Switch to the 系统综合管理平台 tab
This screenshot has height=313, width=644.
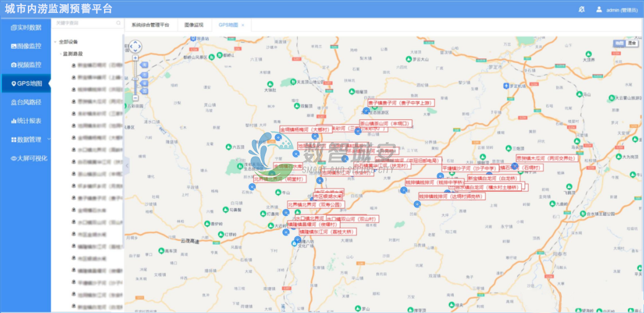(150, 25)
